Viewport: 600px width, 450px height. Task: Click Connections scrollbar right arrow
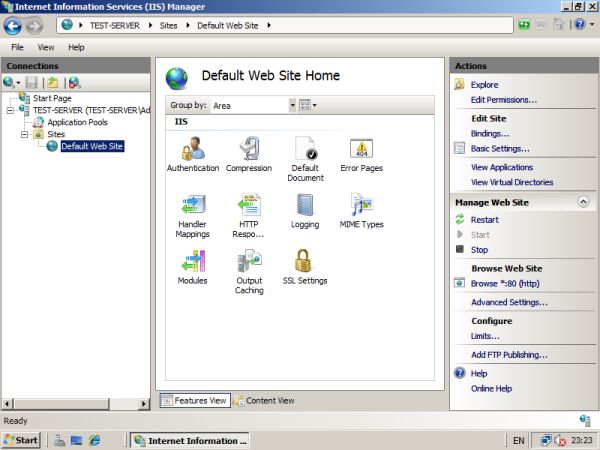(144, 404)
